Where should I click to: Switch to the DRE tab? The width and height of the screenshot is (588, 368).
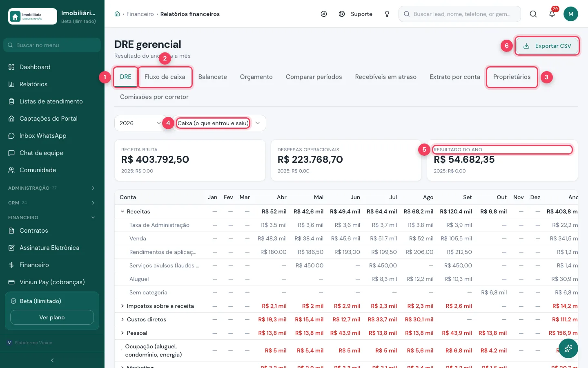[126, 77]
